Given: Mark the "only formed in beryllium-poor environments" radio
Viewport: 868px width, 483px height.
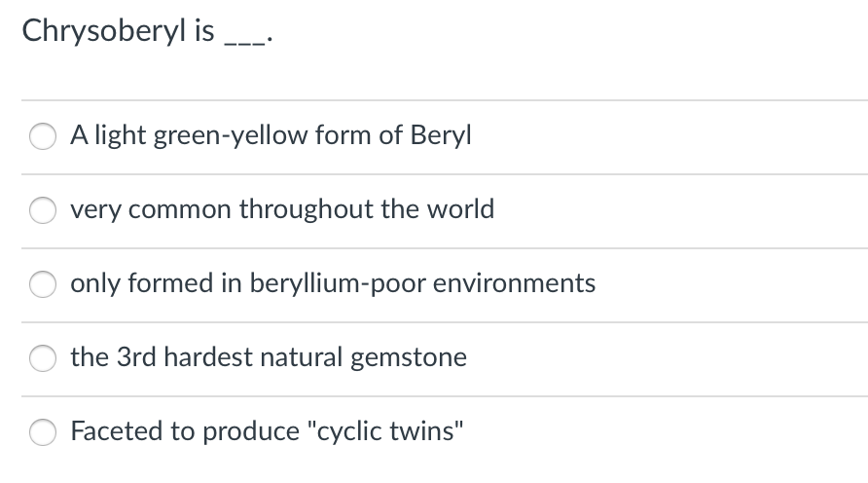Looking at the screenshot, I should click(x=45, y=284).
